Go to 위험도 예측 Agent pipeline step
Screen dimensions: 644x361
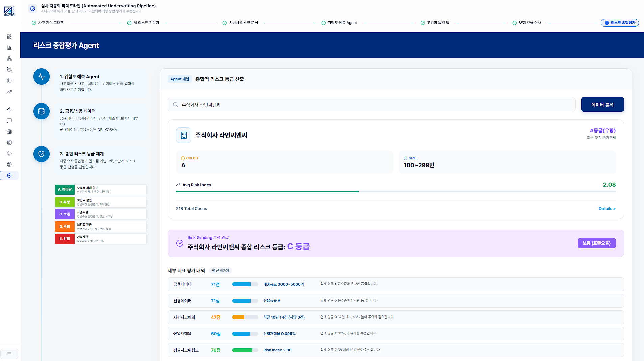point(339,23)
